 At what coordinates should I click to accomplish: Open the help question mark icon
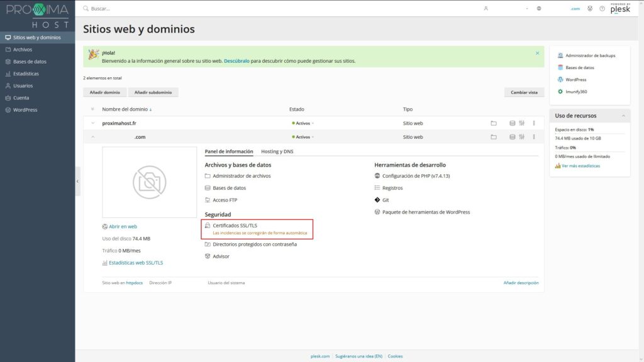tap(602, 8)
